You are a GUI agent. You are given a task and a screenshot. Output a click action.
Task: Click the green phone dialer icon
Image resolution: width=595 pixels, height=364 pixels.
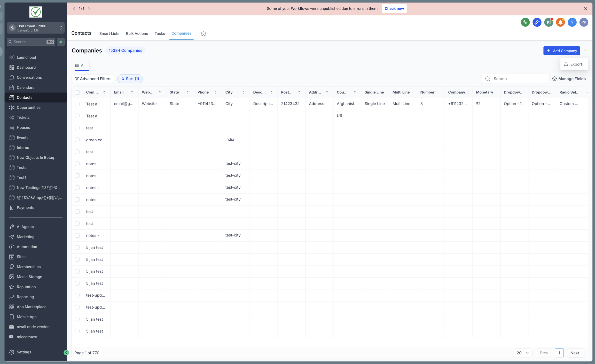click(x=525, y=22)
